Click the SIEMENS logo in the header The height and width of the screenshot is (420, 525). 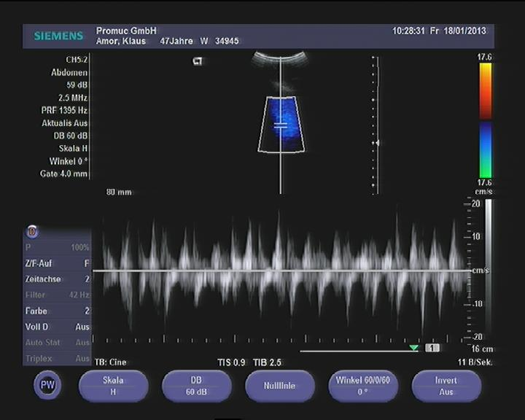point(58,36)
